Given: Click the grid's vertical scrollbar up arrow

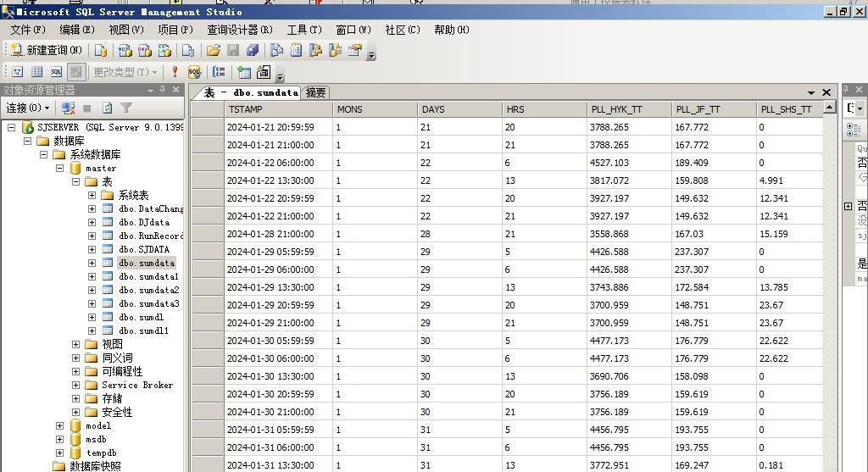Looking at the screenshot, I should point(830,108).
